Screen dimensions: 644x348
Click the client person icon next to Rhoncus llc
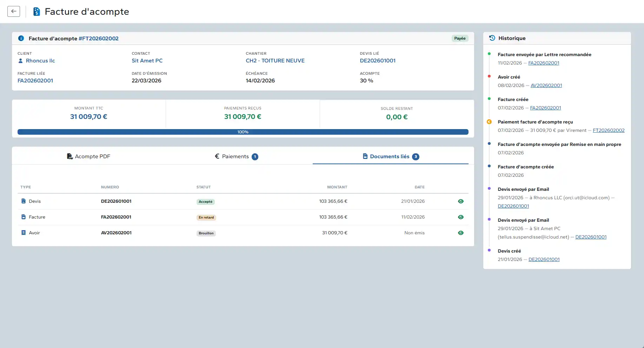pyautogui.click(x=20, y=61)
